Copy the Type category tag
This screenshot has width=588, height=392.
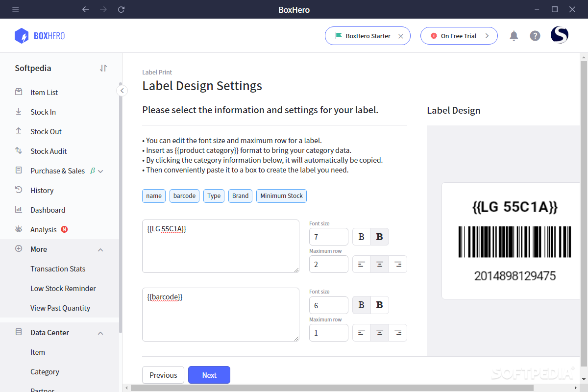click(214, 196)
